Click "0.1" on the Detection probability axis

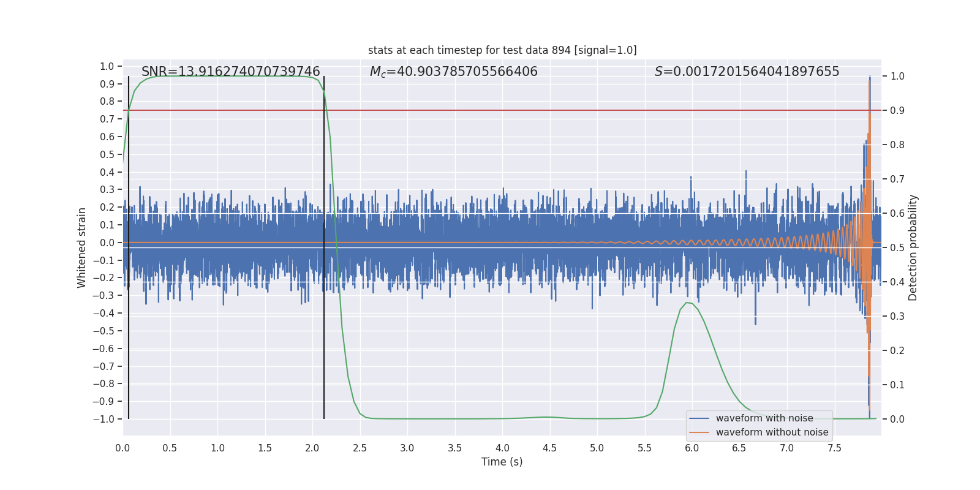[x=897, y=385]
